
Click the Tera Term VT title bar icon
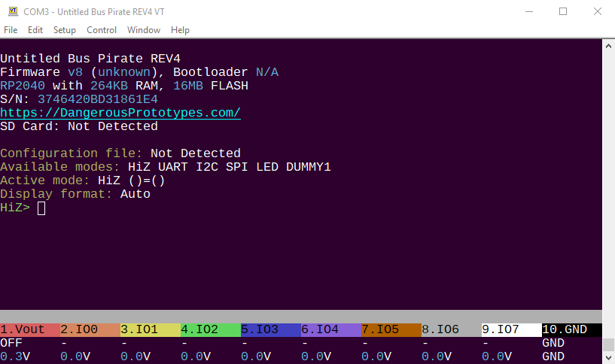pyautogui.click(x=14, y=11)
